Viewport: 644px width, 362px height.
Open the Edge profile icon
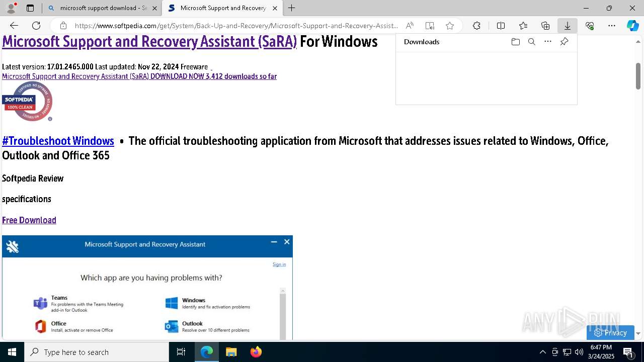(11, 8)
